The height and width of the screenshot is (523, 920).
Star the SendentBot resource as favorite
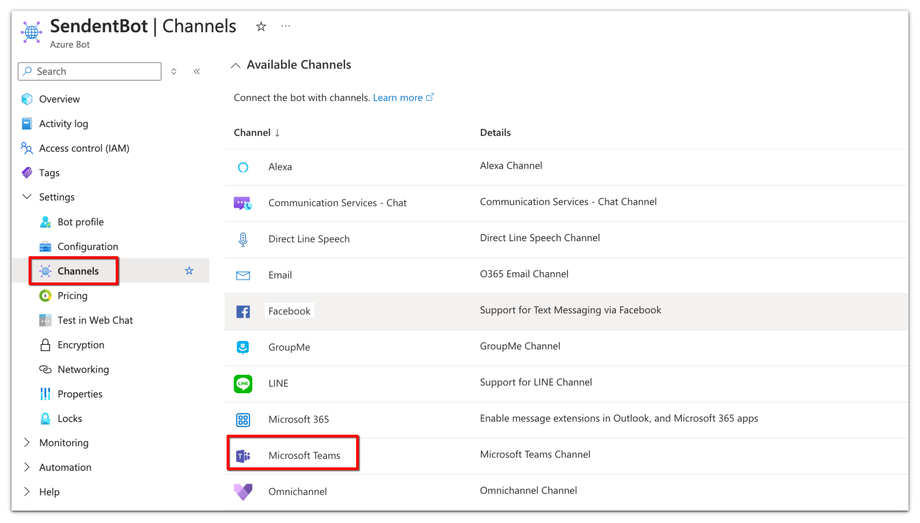click(261, 27)
